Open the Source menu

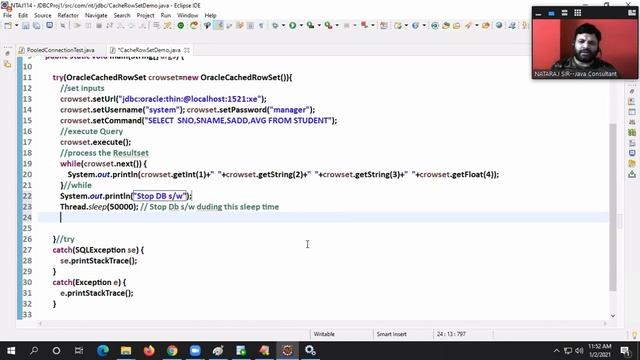click(43, 16)
